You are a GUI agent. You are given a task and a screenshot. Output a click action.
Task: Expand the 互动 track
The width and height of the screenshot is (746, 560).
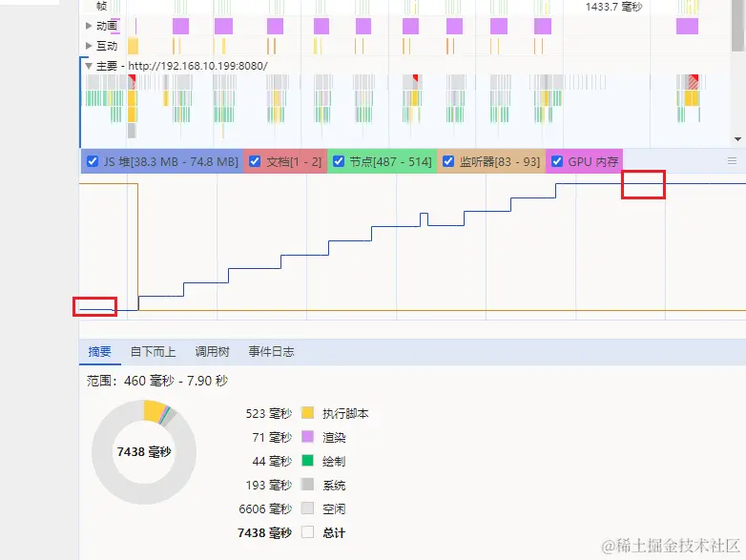(89, 46)
